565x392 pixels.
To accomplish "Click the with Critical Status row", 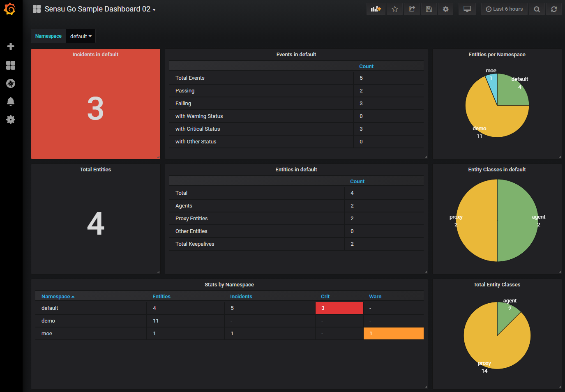I will [296, 129].
